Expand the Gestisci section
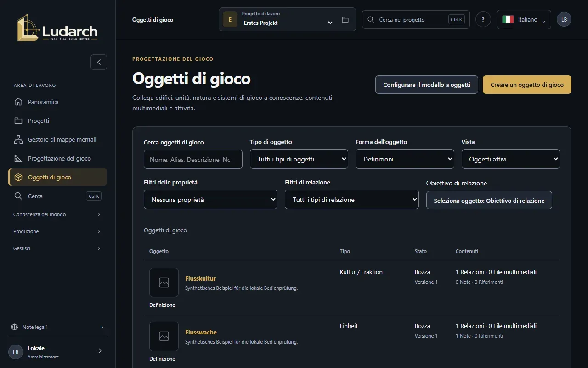Image resolution: width=588 pixels, height=368 pixels. [57, 248]
